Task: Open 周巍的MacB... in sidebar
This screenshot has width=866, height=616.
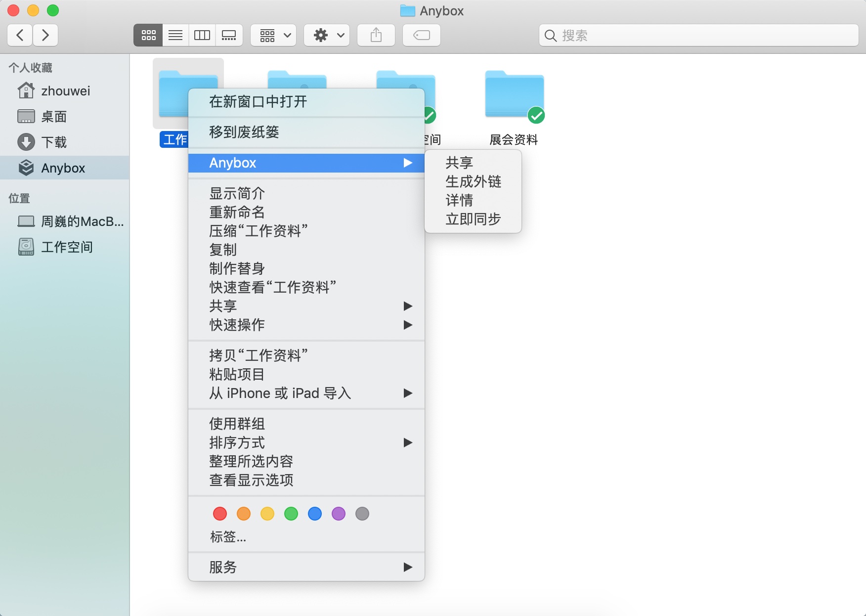Action: [x=65, y=221]
